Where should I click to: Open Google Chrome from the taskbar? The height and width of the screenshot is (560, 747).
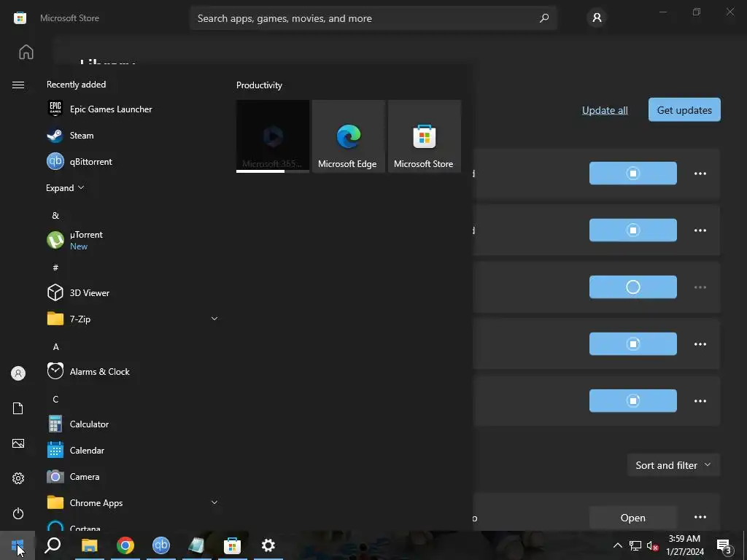tap(125, 545)
